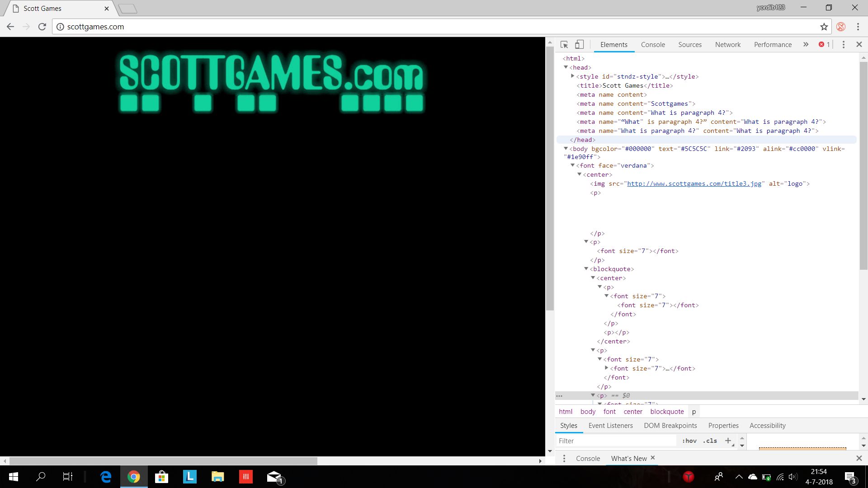Select blockquote in the breadcrumb trail
This screenshot has height=488, width=868.
point(667,412)
